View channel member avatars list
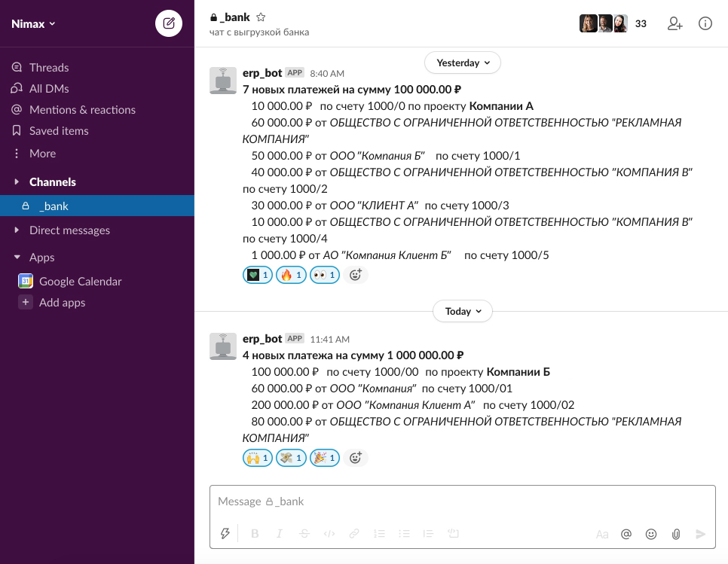Image resolution: width=728 pixels, height=564 pixels. pos(604,23)
